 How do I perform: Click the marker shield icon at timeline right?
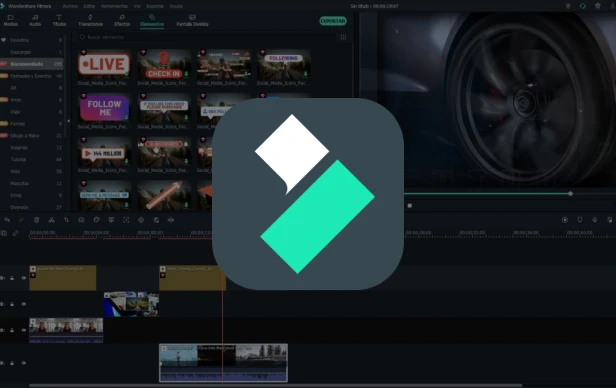point(580,220)
